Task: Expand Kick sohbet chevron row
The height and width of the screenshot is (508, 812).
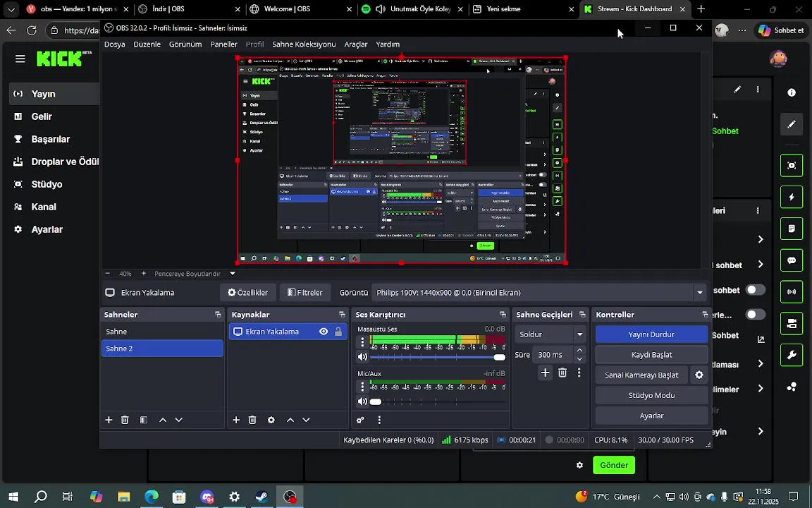Action: [761, 265]
